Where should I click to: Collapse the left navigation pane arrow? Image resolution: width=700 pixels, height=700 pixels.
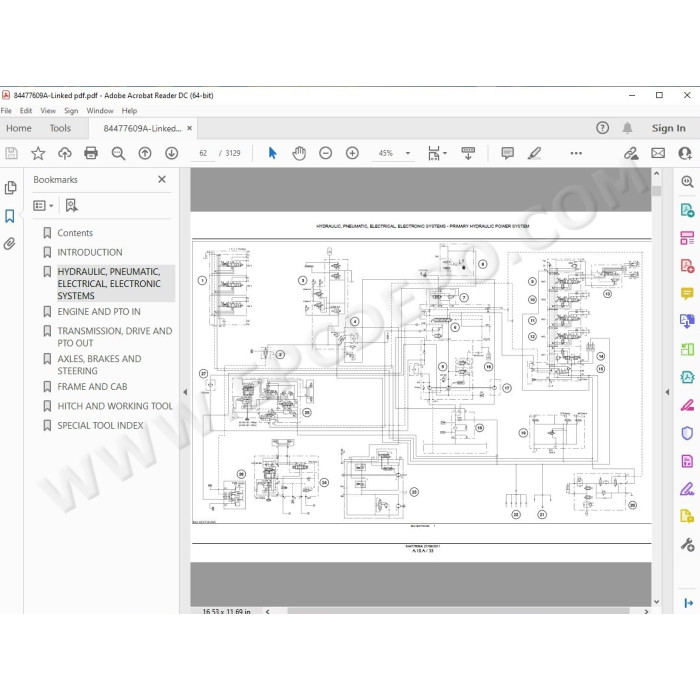coord(185,392)
